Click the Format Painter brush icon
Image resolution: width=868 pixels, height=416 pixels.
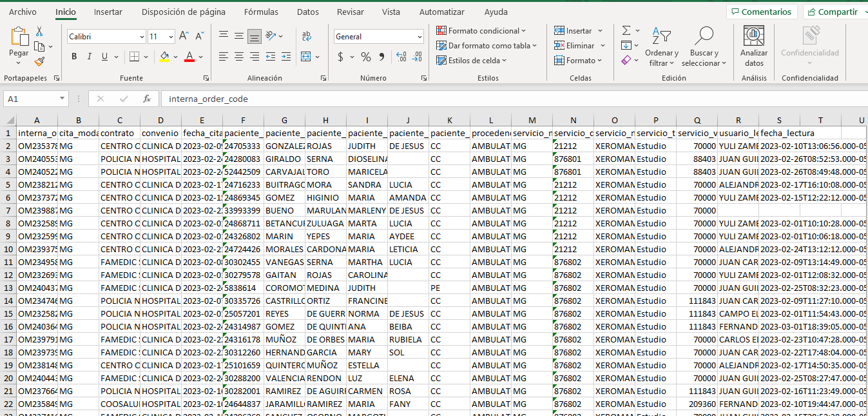click(39, 62)
